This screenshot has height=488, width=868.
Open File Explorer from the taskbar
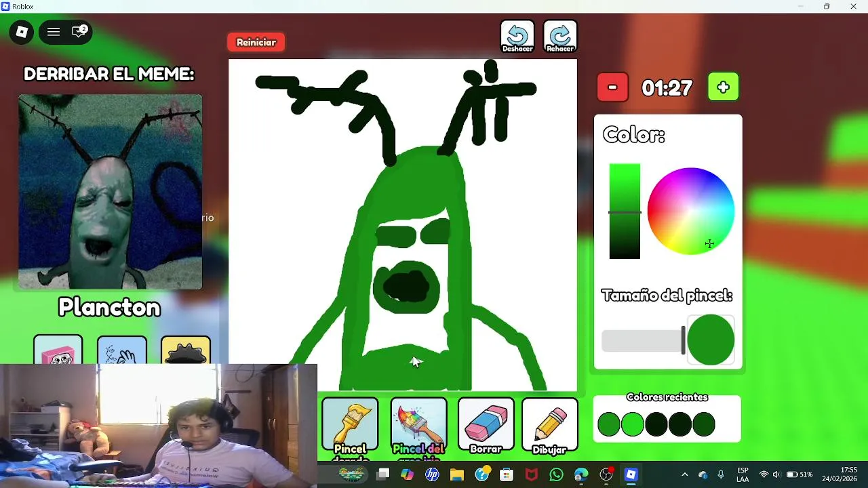click(457, 474)
